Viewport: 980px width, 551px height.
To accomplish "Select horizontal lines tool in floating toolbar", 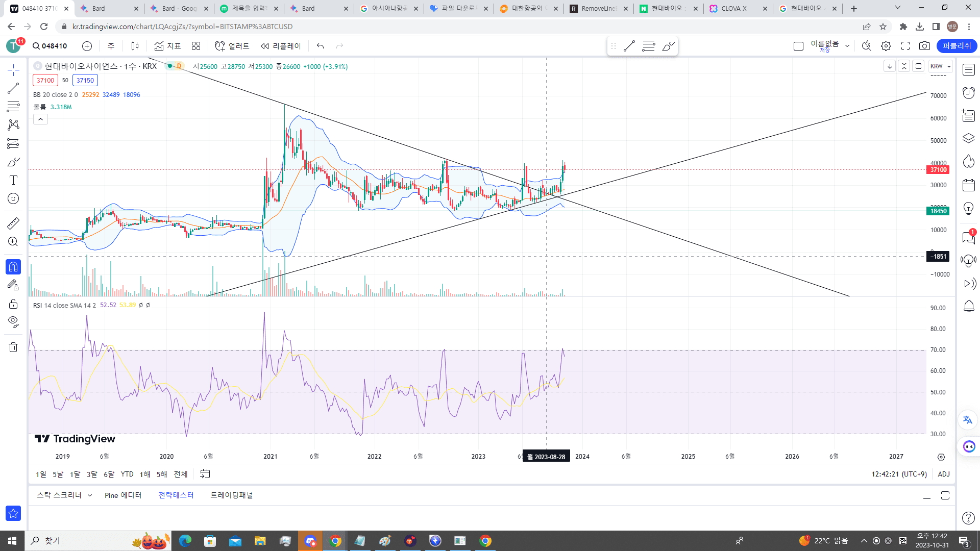I will pos(649,46).
